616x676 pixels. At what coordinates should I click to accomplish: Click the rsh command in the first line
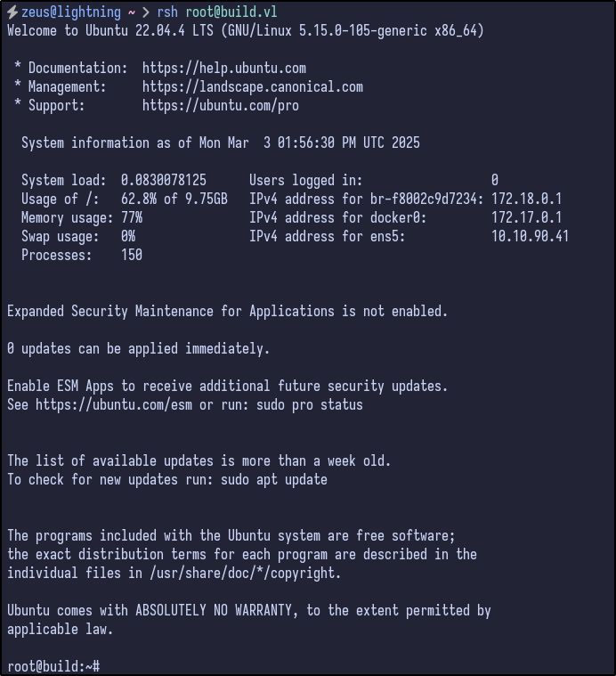166,12
